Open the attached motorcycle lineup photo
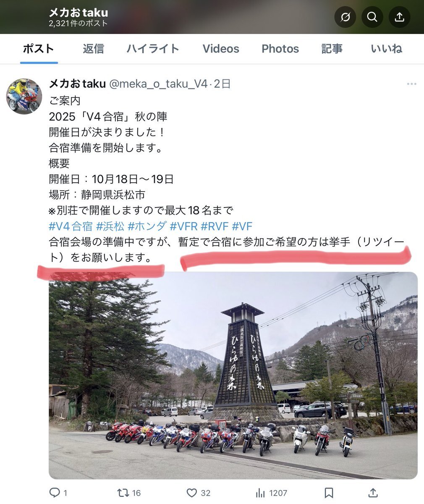424x504 pixels. coord(233,375)
